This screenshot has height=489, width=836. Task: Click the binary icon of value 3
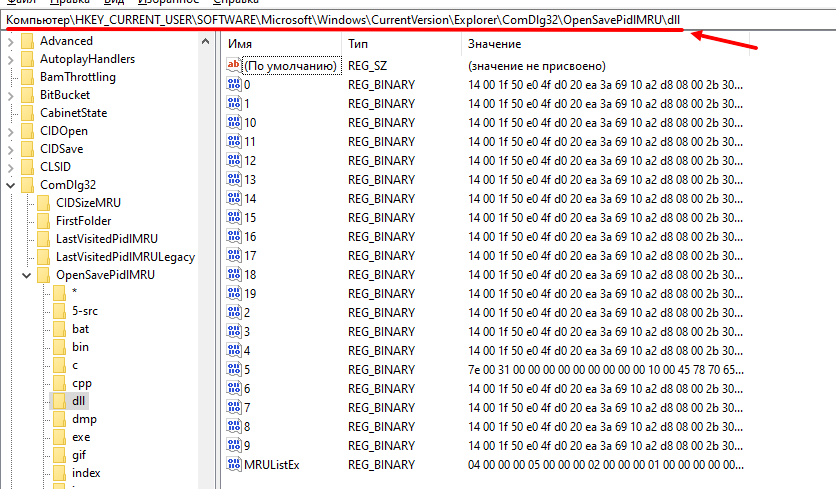tap(234, 332)
